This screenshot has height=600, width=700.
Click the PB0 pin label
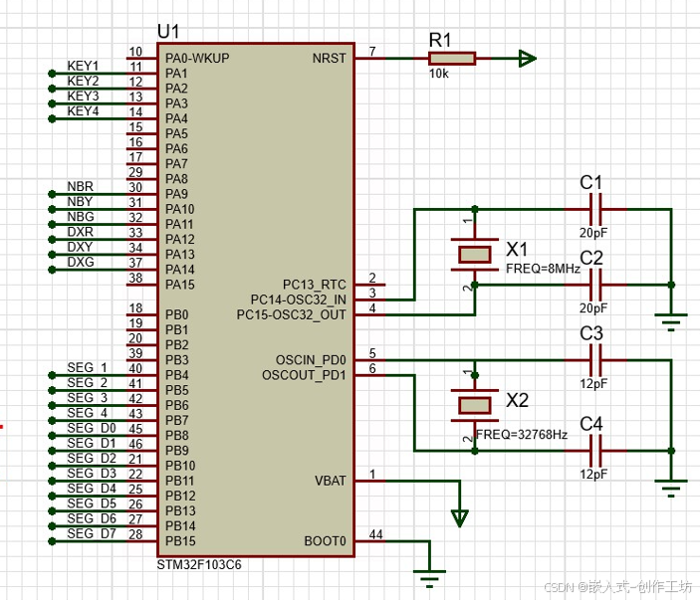tap(177, 315)
